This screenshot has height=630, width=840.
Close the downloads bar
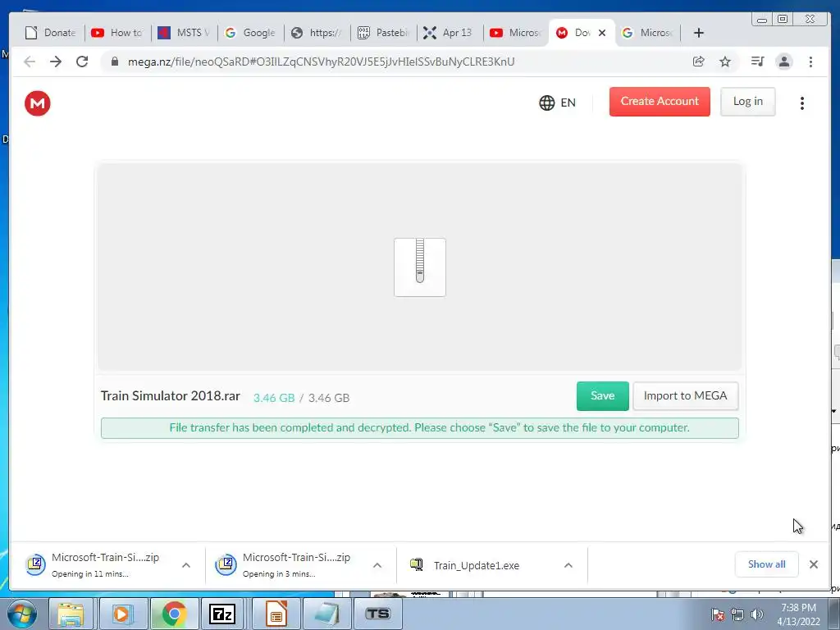(x=814, y=564)
